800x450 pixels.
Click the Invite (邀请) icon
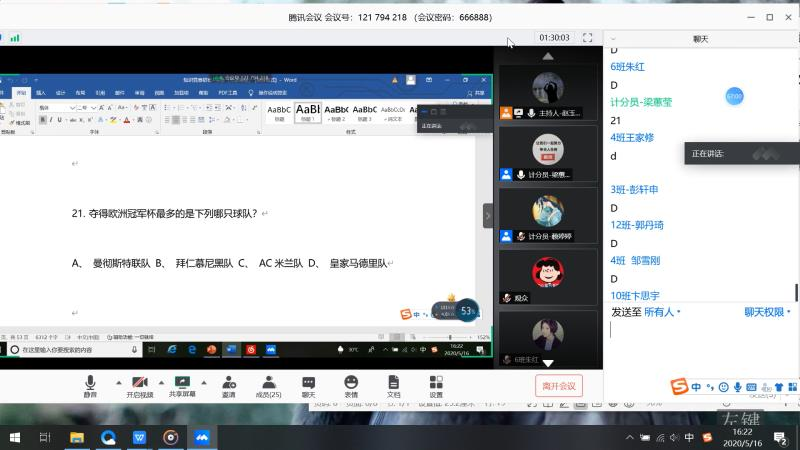coord(229,385)
